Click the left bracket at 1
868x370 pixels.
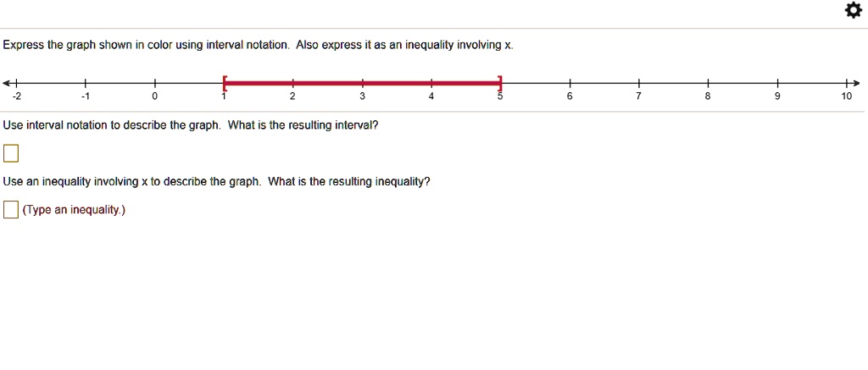tap(225, 84)
